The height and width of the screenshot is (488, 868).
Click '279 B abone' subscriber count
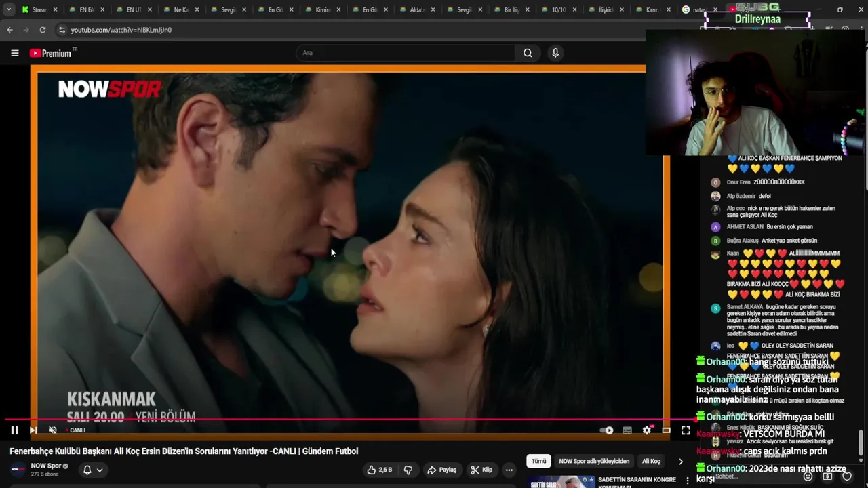click(45, 474)
